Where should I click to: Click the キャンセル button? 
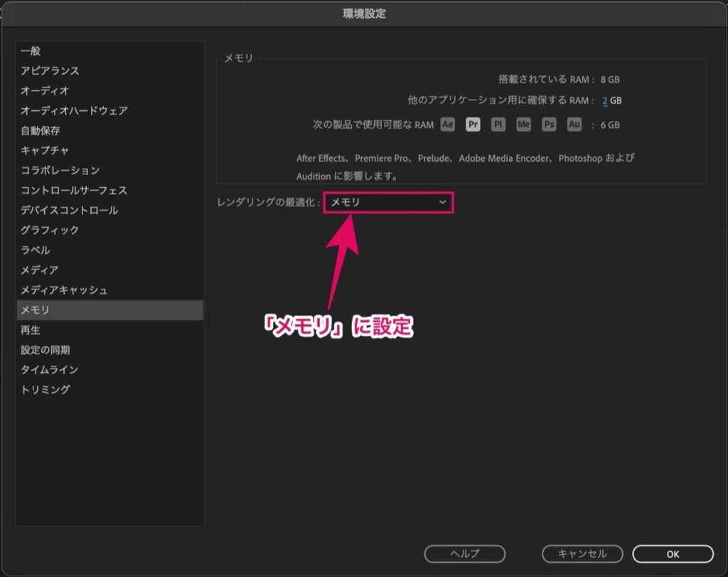tap(582, 554)
